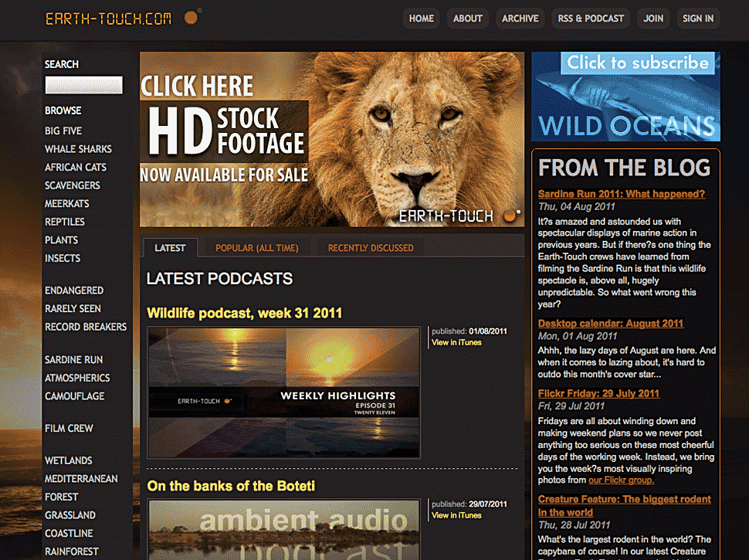The height and width of the screenshot is (560, 749).
Task: Go to the ABOUT page
Action: point(468,19)
